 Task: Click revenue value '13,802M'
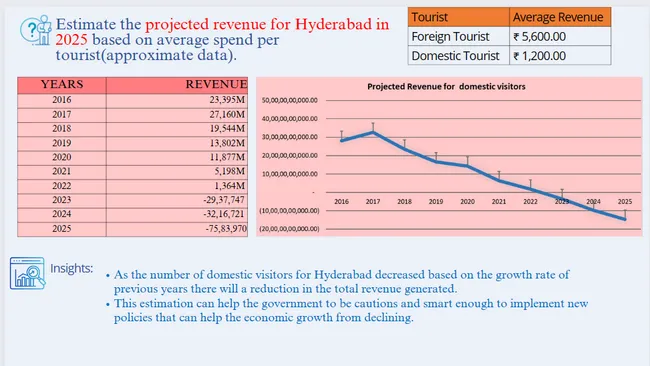coord(227,143)
